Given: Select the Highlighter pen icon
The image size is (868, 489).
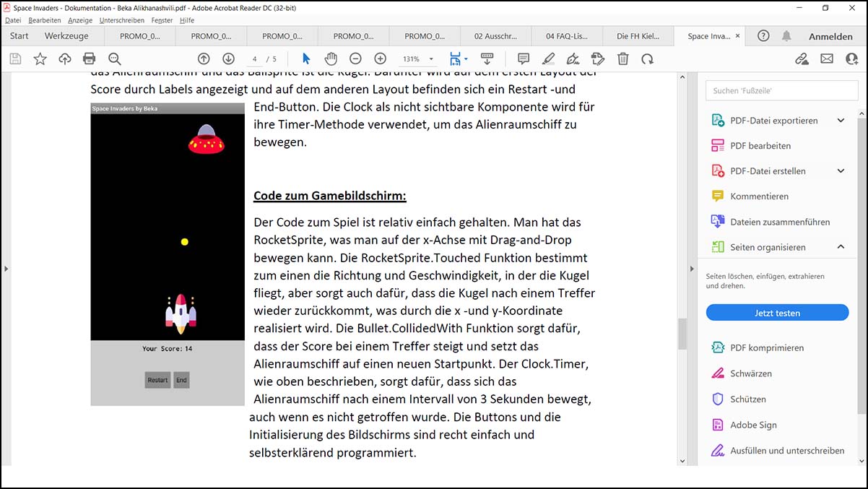Looking at the screenshot, I should pyautogui.click(x=548, y=59).
